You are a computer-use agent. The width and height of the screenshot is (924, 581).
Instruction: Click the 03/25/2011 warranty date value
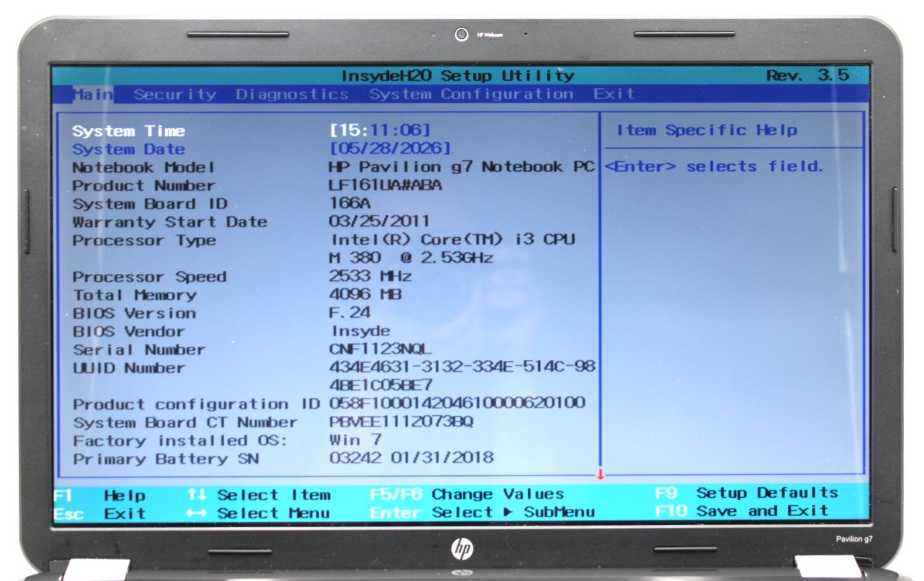(x=379, y=221)
